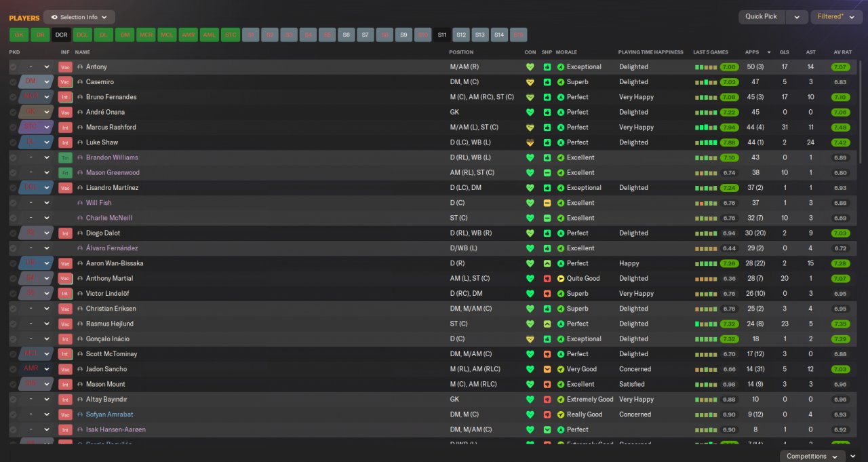The width and height of the screenshot is (868, 462).
Task: Toggle the selection check for Álvaro Fernández
Action: click(13, 248)
